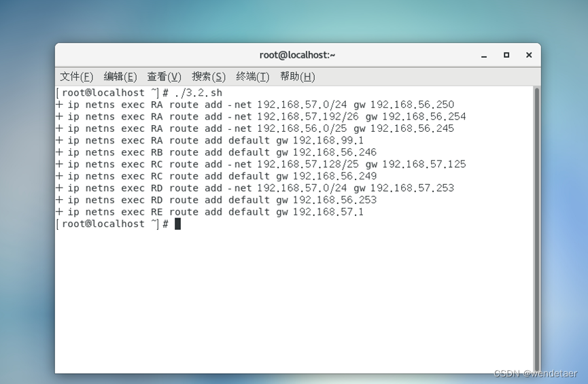Open the 查看(V) menu
The height and width of the screenshot is (384, 588).
[164, 77]
